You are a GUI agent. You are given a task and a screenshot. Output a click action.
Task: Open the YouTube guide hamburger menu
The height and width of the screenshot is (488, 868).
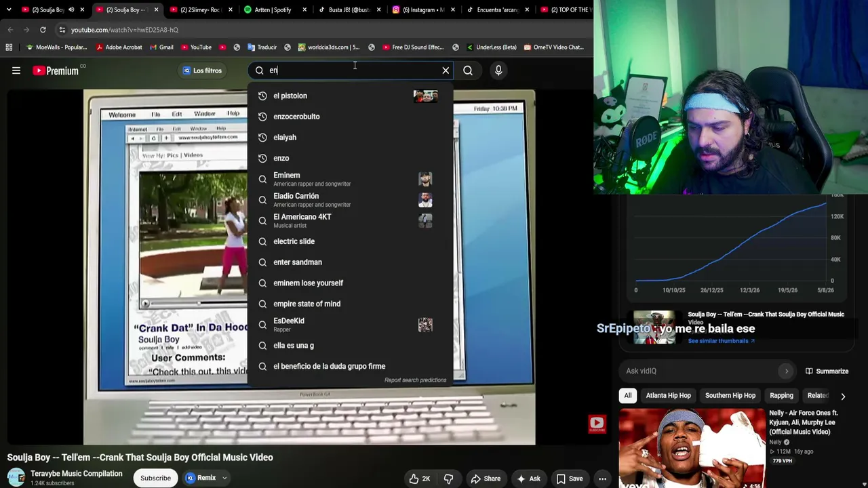16,70
